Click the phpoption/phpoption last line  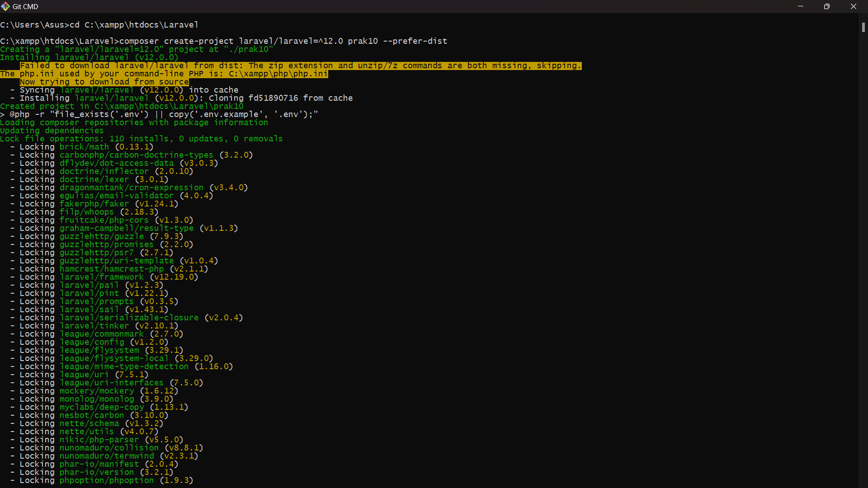click(x=107, y=480)
